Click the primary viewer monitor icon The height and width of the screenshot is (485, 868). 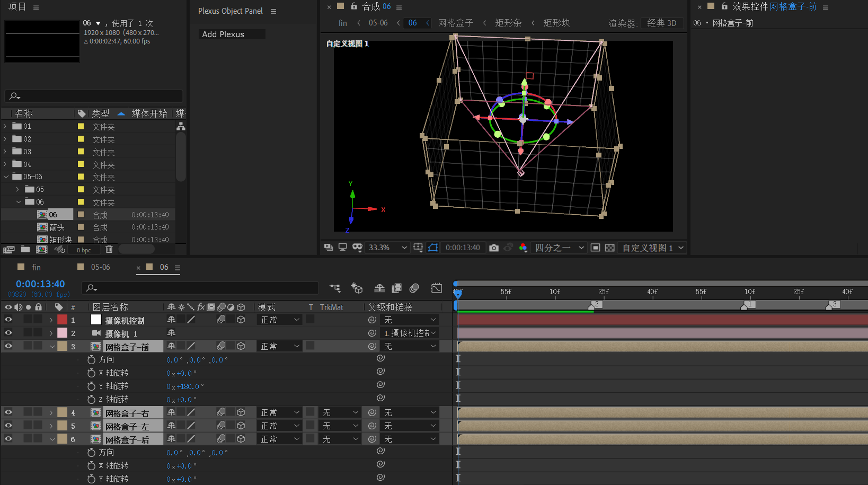pyautogui.click(x=342, y=248)
